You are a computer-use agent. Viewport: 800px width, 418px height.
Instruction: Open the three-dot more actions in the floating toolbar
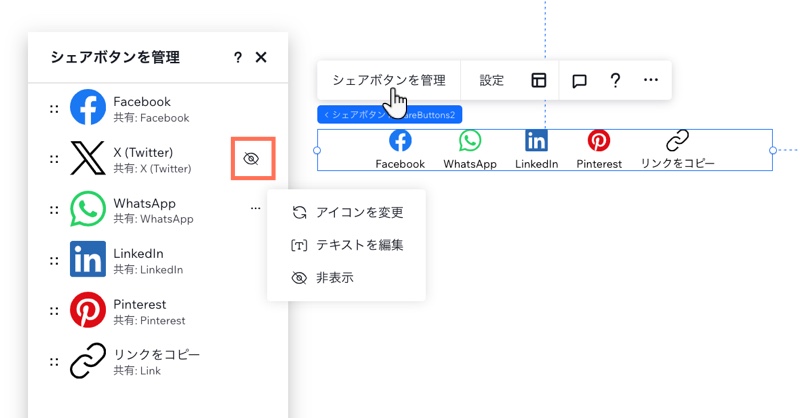point(651,80)
